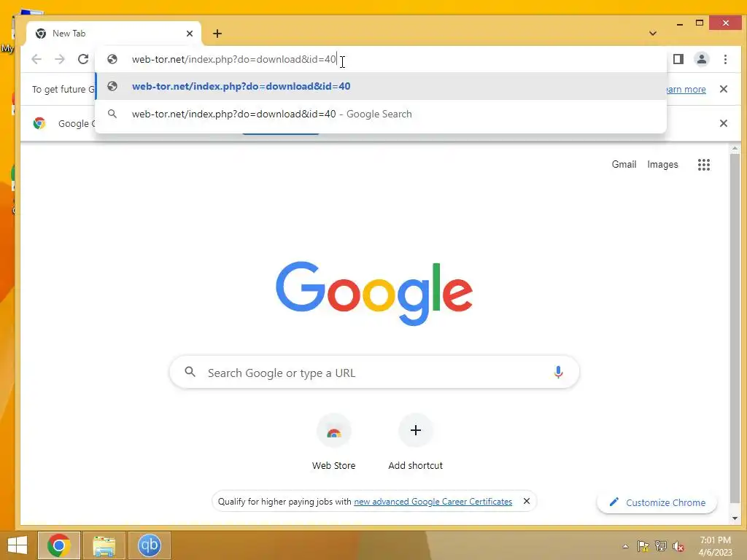The image size is (747, 560).
Task: Open the tab search chevron
Action: coord(653,34)
